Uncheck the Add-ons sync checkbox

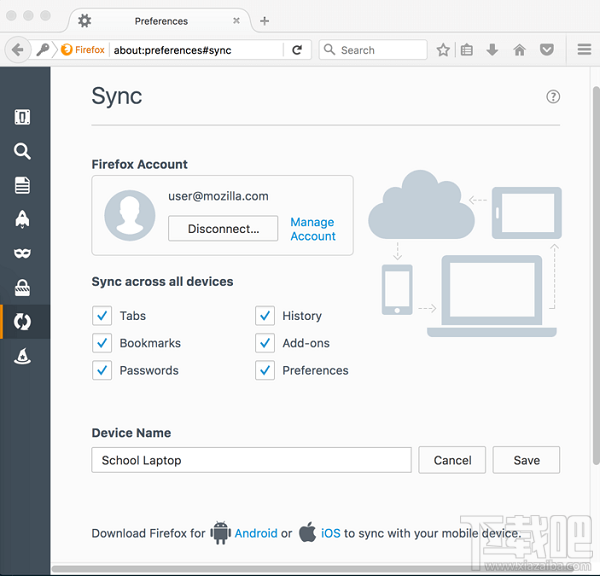(x=265, y=343)
